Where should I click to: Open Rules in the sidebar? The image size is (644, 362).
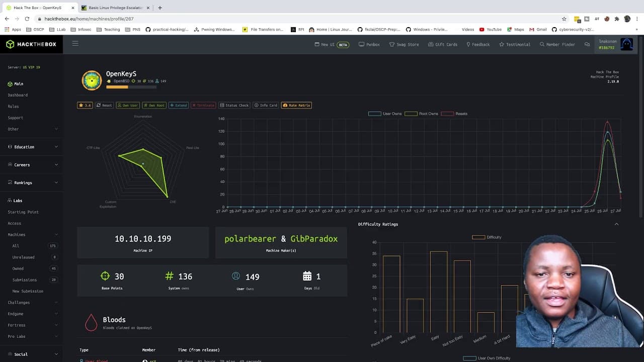click(x=13, y=106)
